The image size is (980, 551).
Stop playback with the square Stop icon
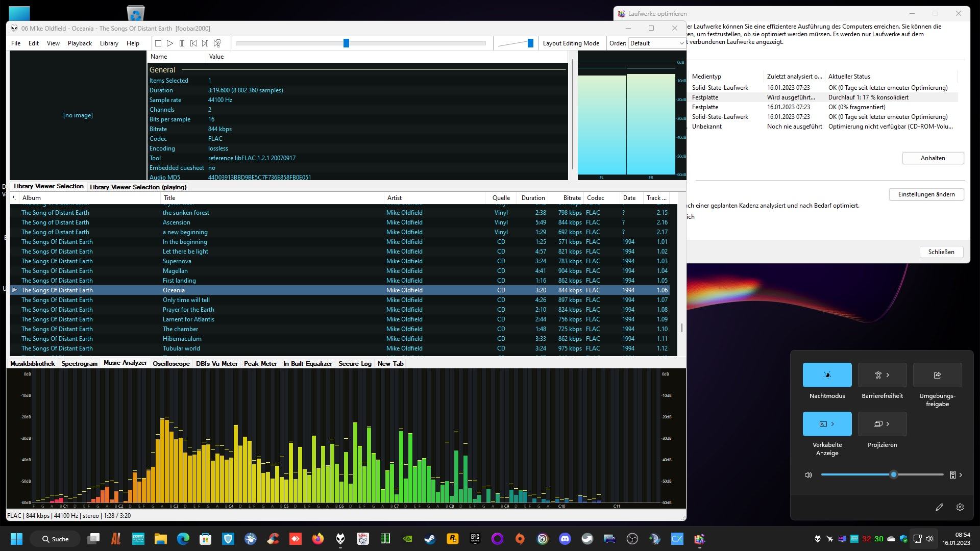158,43
